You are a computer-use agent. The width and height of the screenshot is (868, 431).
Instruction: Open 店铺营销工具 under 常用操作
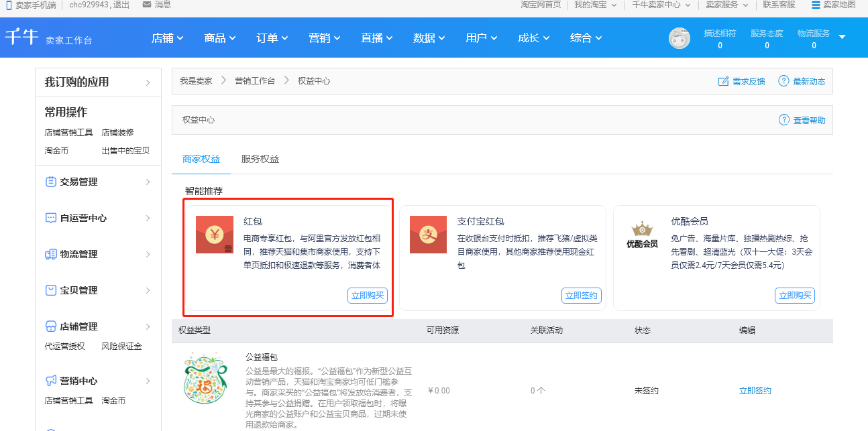click(68, 133)
